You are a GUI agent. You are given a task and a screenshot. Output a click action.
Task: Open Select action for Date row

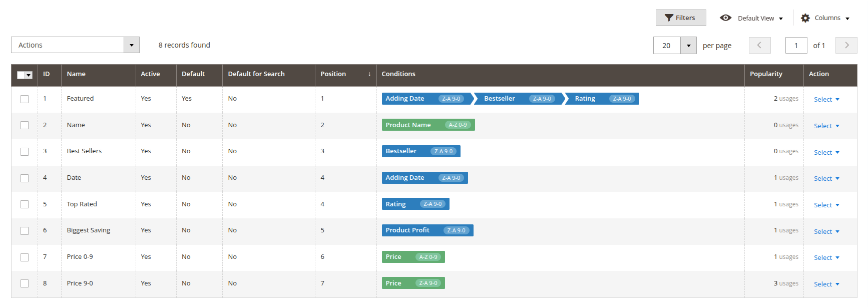coord(826,178)
